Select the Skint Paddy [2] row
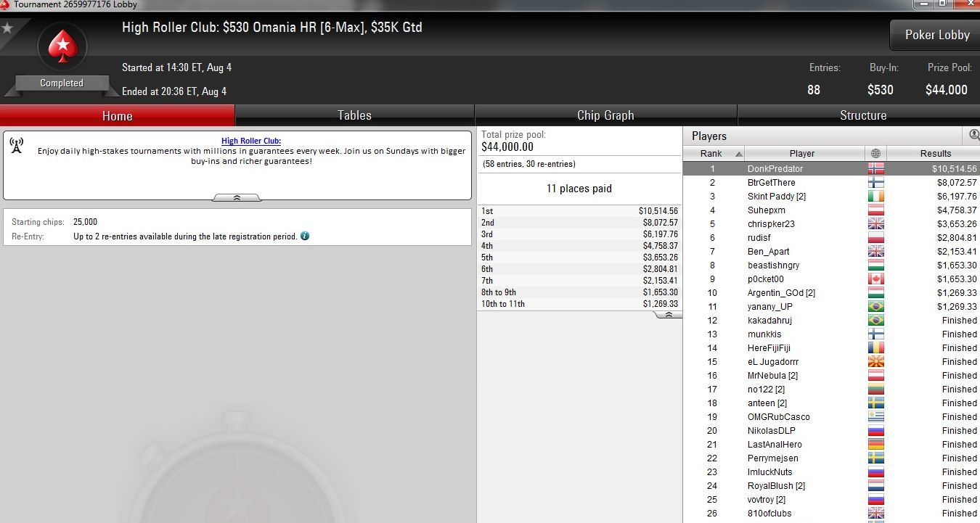This screenshot has width=980, height=523. coord(831,197)
